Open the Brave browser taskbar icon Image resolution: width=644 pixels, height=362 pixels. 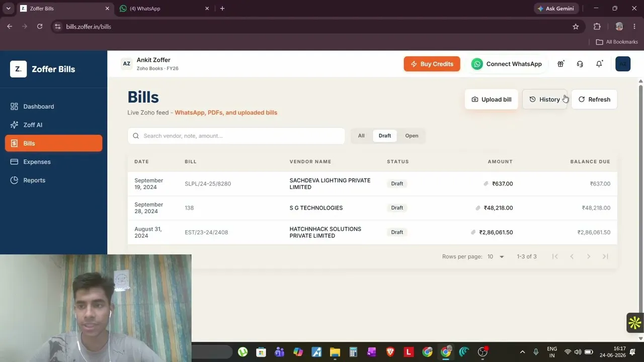point(390,352)
